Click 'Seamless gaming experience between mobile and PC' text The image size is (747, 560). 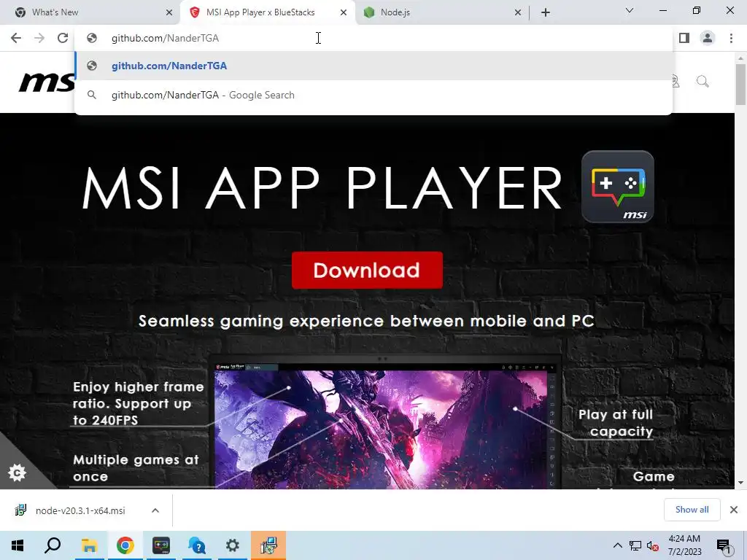(366, 321)
